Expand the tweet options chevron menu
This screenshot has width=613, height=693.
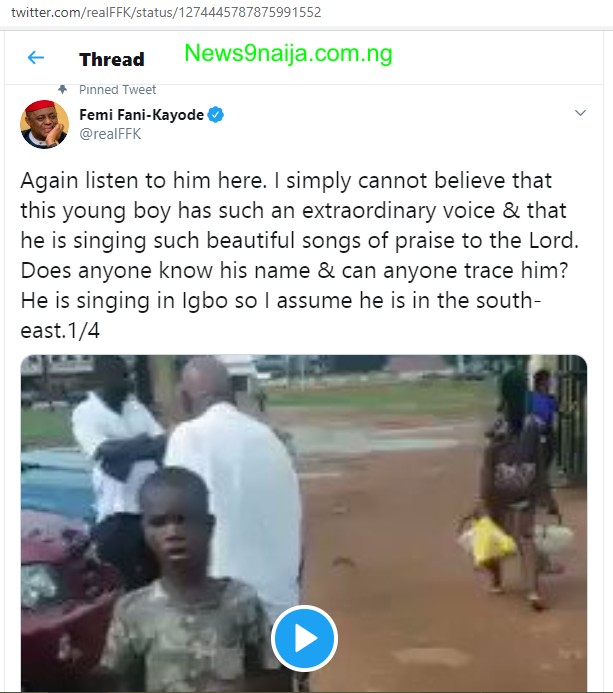click(x=580, y=114)
